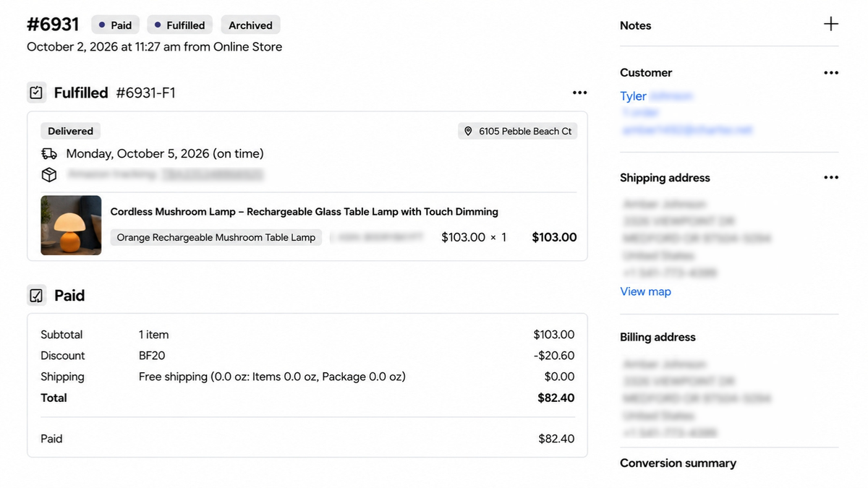Click the package box tracking icon
The height and width of the screenshot is (488, 868).
coord(49,174)
